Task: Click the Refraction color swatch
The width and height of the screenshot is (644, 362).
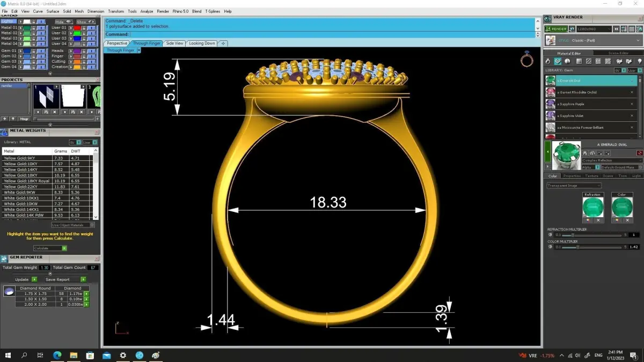Action: pos(593,207)
